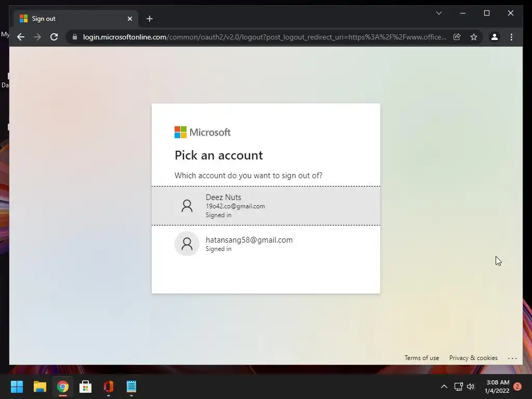Go back to the previous page
The width and height of the screenshot is (532, 399).
21,37
